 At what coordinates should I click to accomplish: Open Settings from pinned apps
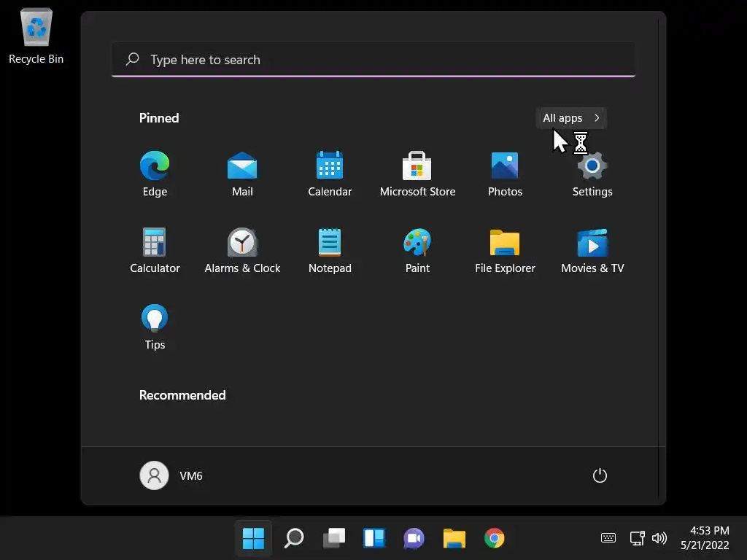coord(592,174)
